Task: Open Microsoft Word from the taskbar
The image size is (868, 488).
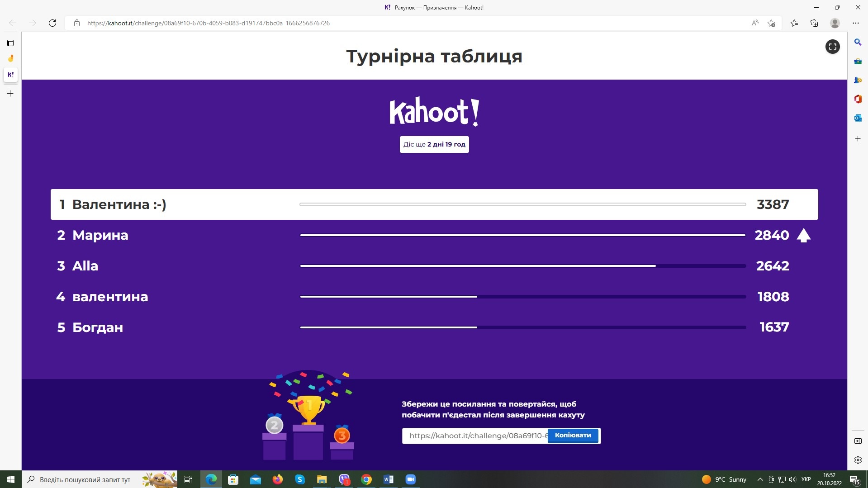Action: tap(389, 479)
